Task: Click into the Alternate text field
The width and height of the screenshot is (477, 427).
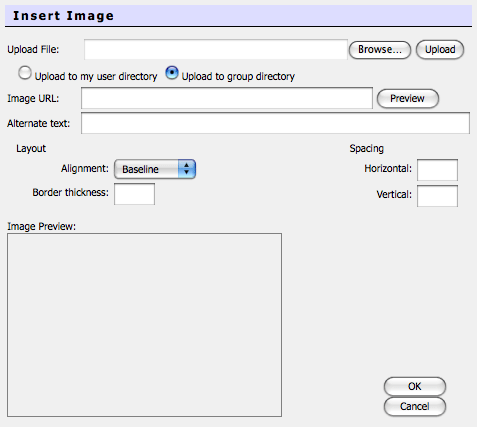Action: point(275,123)
